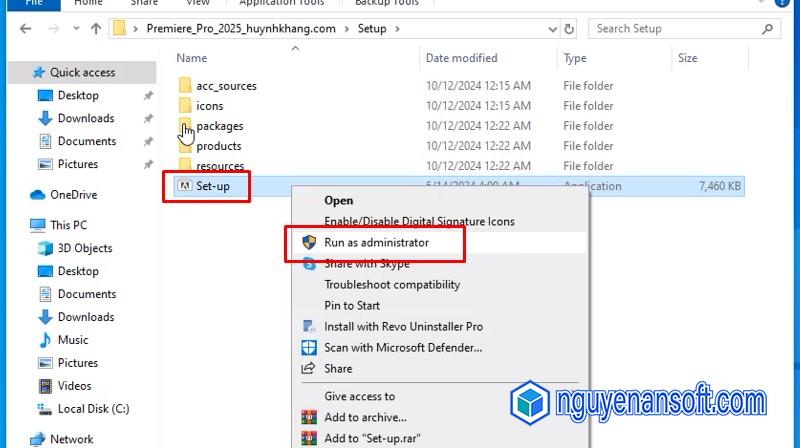Sort files by Date modified column
Image resolution: width=800 pixels, height=448 pixels.
coord(461,58)
